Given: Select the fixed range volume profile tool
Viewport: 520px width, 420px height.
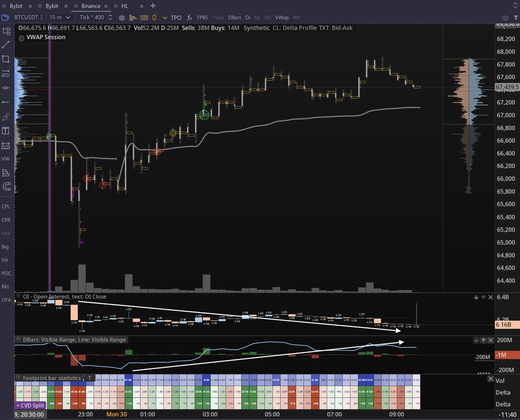Looking at the screenshot, I should [x=6, y=173].
